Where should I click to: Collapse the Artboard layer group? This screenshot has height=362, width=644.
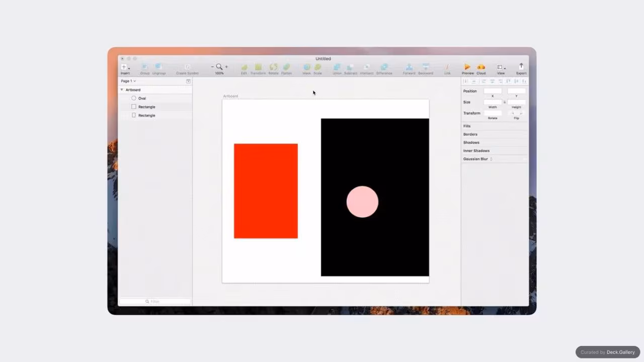coord(122,89)
